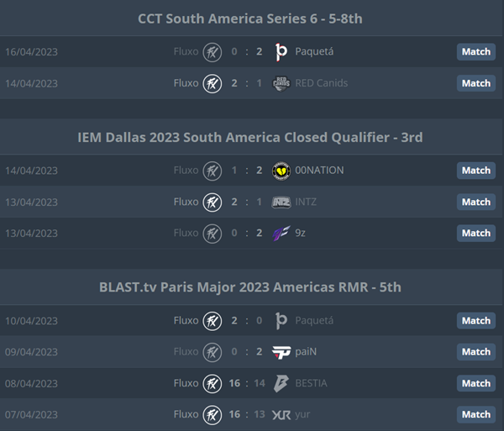Open CCT South America Series 6 event header

point(250,18)
